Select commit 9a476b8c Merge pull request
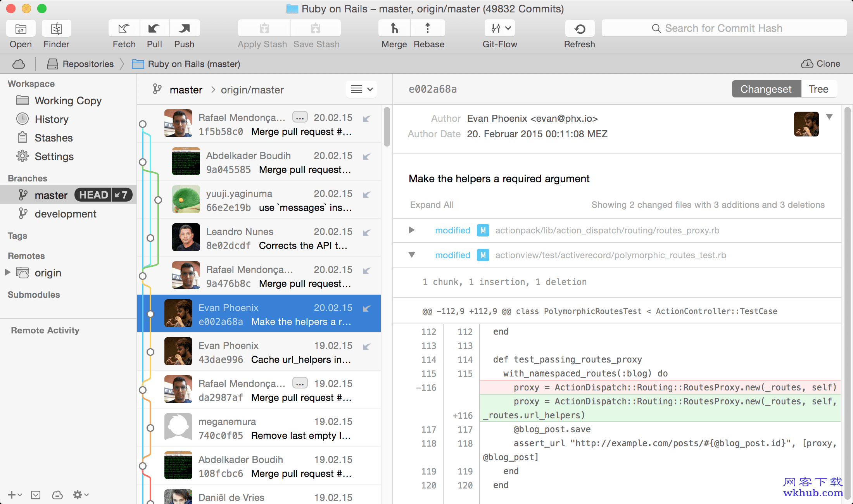The height and width of the screenshot is (504, 853). [259, 276]
